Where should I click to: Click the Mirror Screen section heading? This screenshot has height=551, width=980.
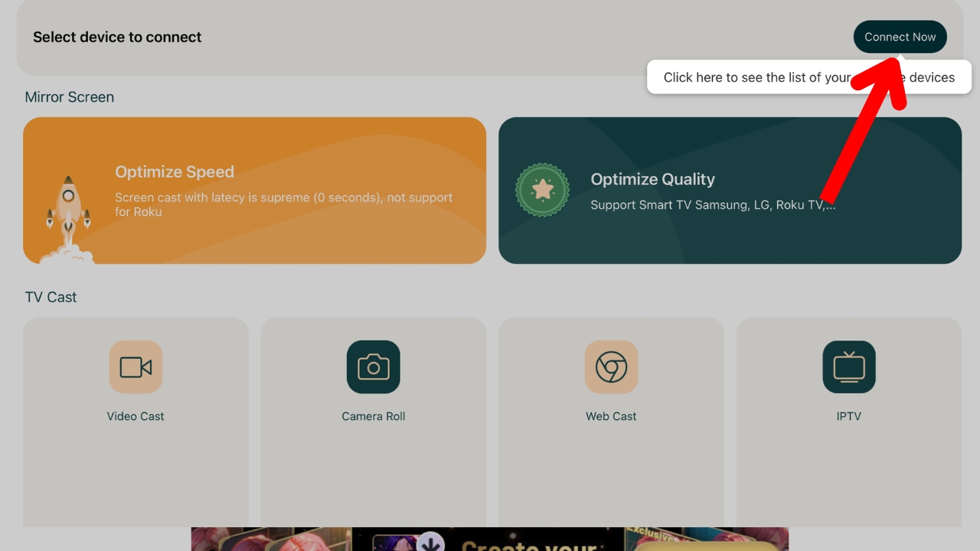69,97
